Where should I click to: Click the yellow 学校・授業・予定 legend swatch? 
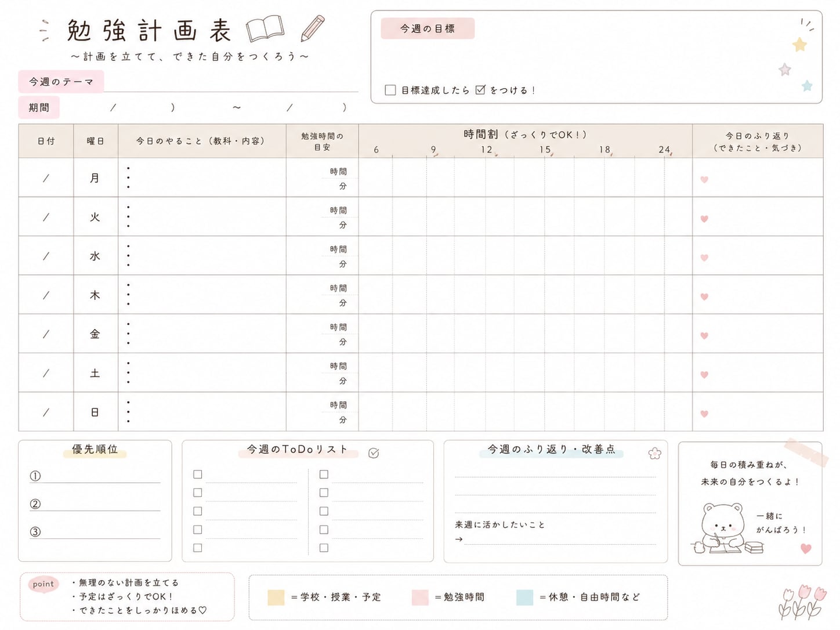click(x=276, y=598)
